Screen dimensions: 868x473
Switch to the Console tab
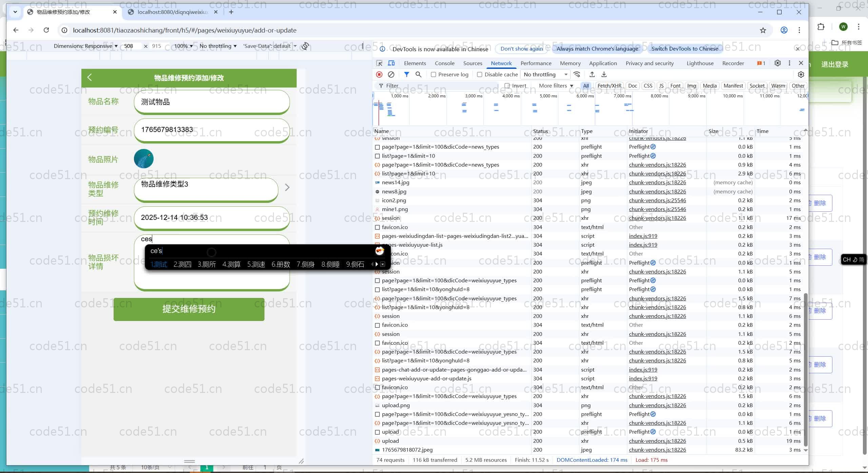pyautogui.click(x=445, y=63)
